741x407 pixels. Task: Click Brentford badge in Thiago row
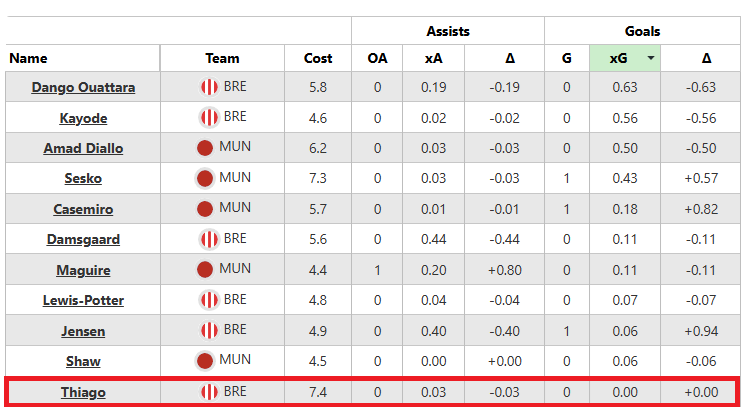[209, 392]
